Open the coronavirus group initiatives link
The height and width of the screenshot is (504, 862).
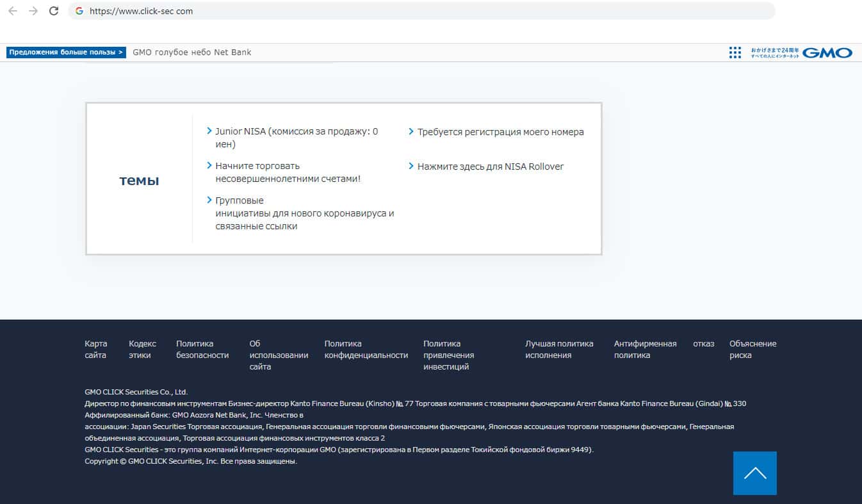tap(304, 213)
